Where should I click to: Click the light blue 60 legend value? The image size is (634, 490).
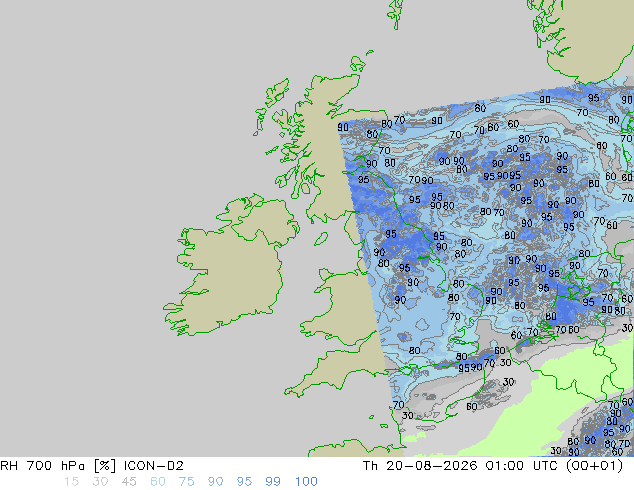click(x=158, y=482)
